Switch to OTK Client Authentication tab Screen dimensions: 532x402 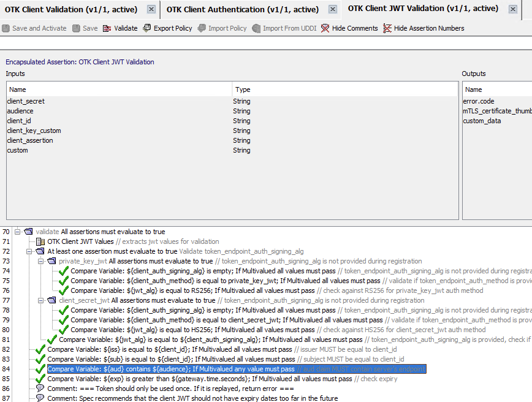[243, 10]
